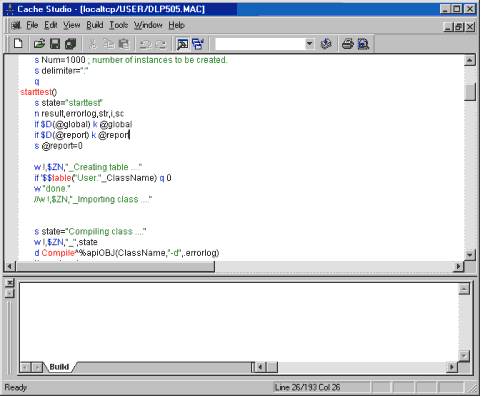Click the 's Num=1000' code line
The width and height of the screenshot is (481, 397).
click(130, 60)
